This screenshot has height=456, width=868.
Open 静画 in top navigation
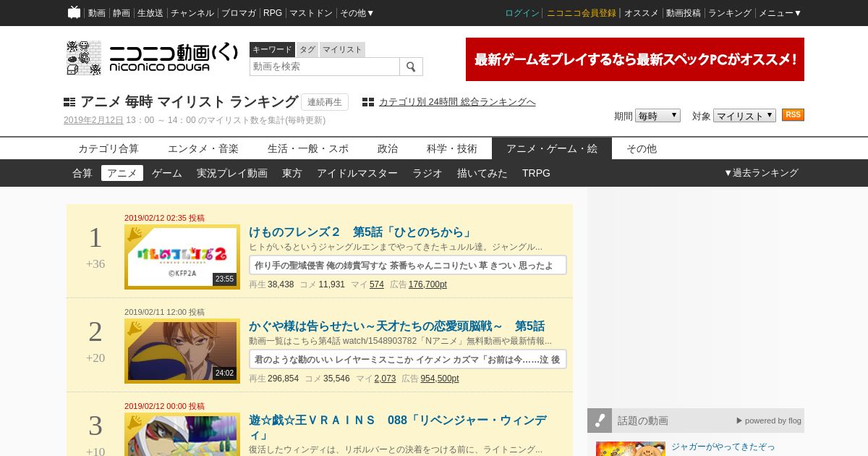[122, 13]
